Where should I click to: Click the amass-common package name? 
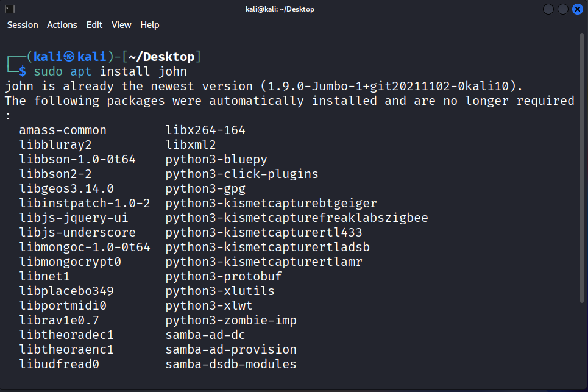[63, 130]
